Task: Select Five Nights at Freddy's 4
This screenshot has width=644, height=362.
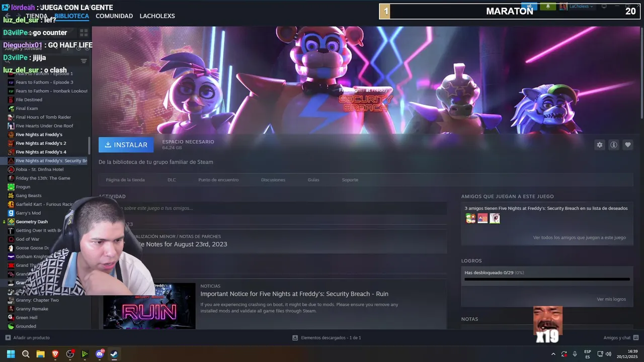Action: pos(41,152)
